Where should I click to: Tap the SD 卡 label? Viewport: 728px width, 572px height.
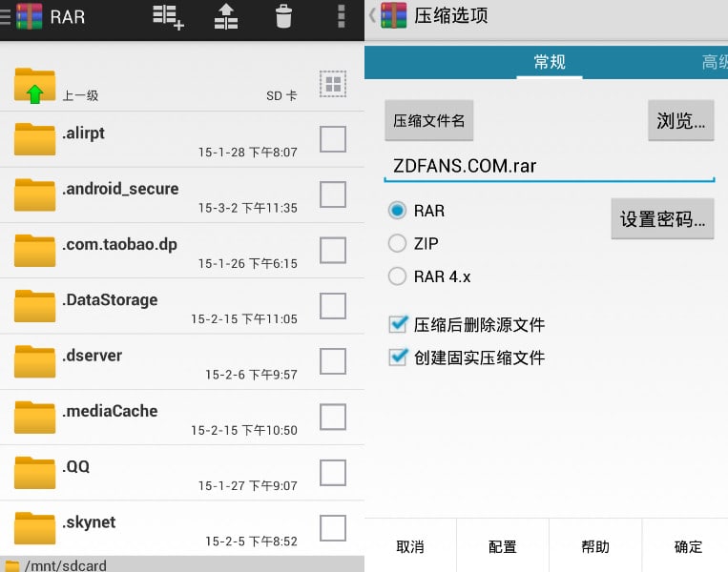[x=281, y=95]
